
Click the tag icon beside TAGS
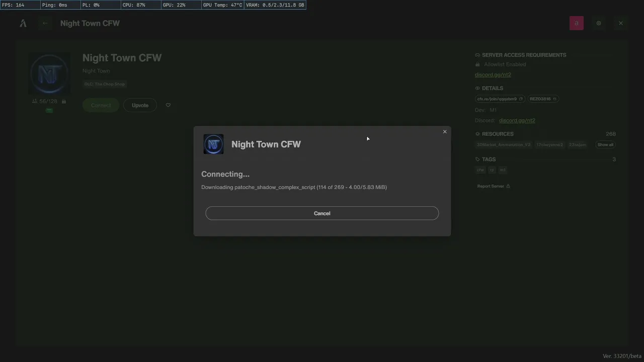tap(477, 159)
